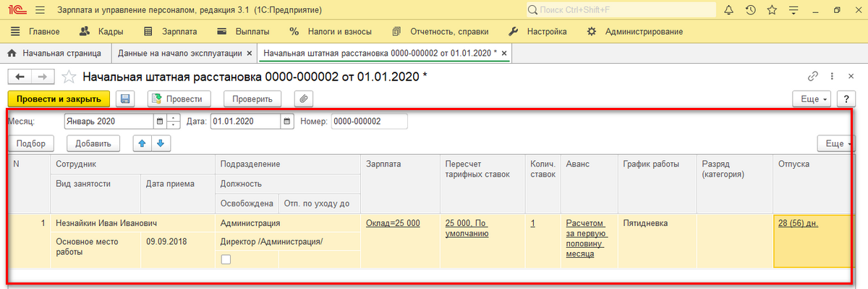Open the Главное menu section

[x=35, y=32]
